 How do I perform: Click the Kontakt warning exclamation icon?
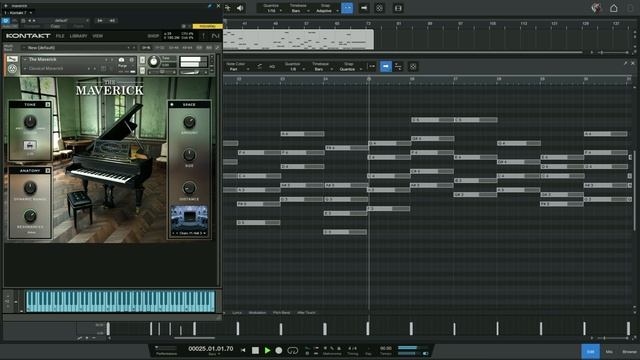coord(203,36)
